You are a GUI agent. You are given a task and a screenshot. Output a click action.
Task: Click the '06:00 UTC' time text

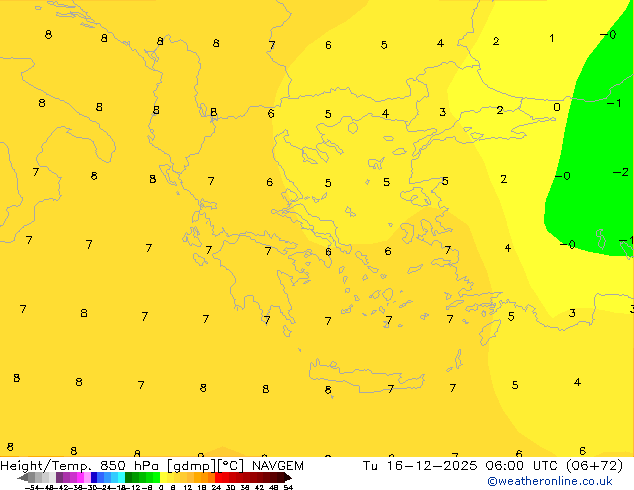pos(523,466)
